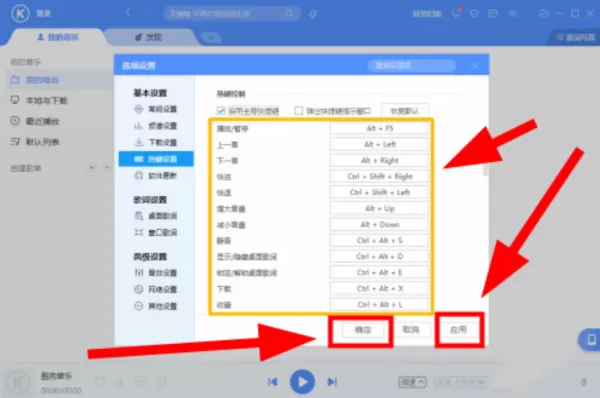This screenshot has height=398, width=600.
Task: Select 桌面歌词 in settings sidebar
Action: click(x=156, y=216)
